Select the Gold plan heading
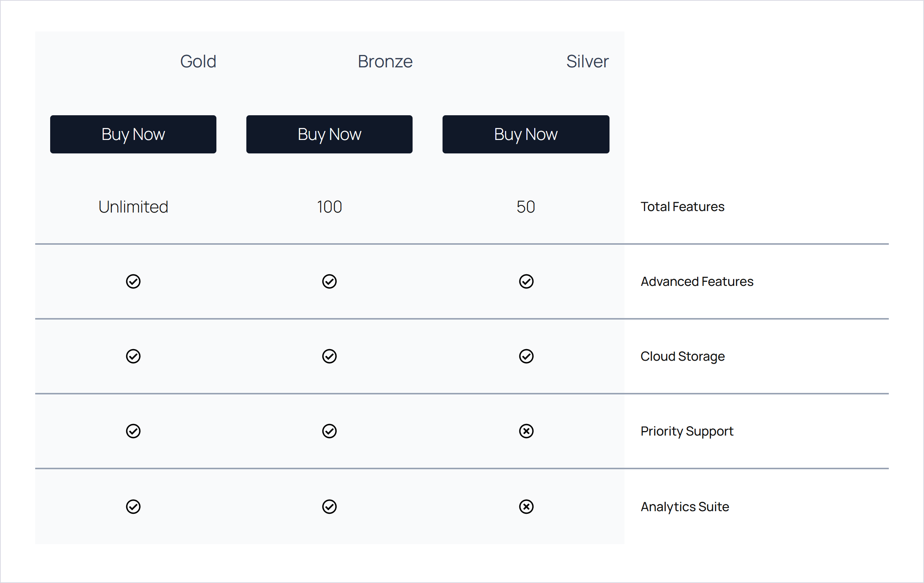Screen dimensions: 924x583 tap(198, 61)
